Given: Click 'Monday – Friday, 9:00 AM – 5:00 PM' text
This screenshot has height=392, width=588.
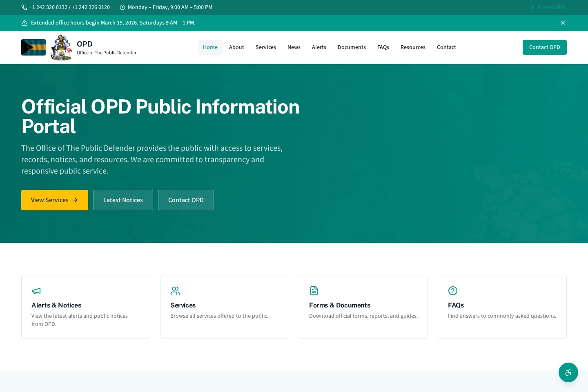Looking at the screenshot, I should pyautogui.click(x=170, y=7).
